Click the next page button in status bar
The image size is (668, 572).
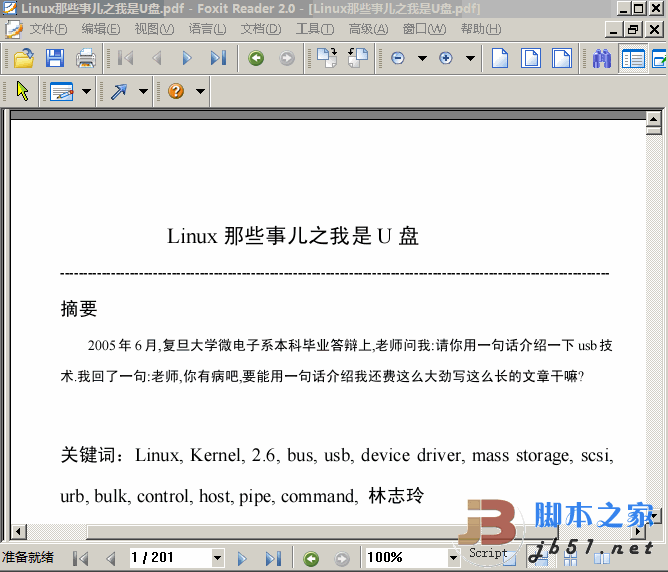click(242, 557)
